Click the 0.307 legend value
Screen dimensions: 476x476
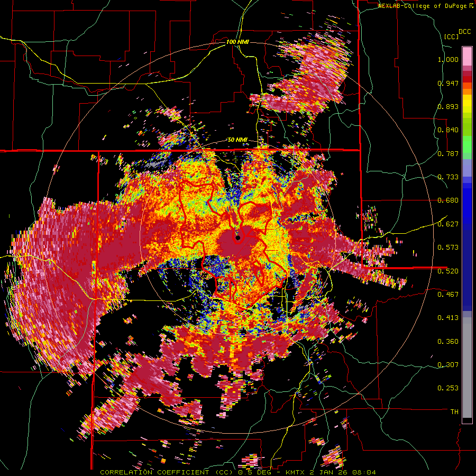(x=448, y=364)
